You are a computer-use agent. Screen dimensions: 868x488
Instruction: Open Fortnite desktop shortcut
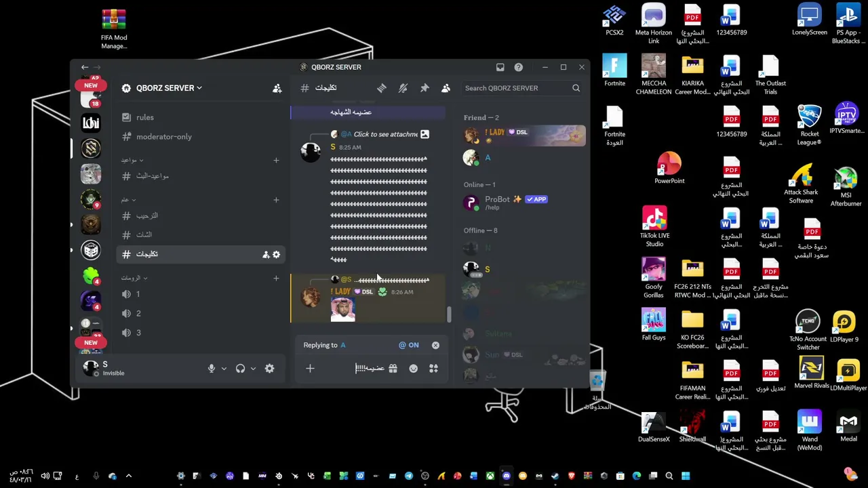[x=614, y=71]
